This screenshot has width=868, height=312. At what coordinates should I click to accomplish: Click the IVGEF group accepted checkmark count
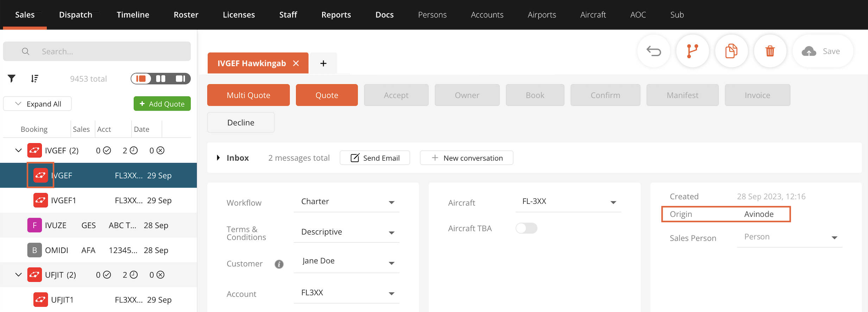tap(103, 151)
